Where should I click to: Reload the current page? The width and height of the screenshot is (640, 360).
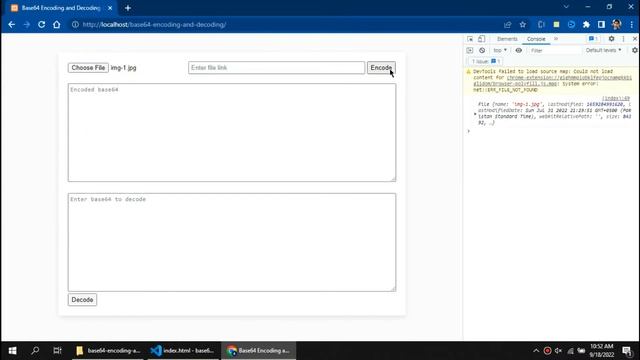click(x=41, y=24)
